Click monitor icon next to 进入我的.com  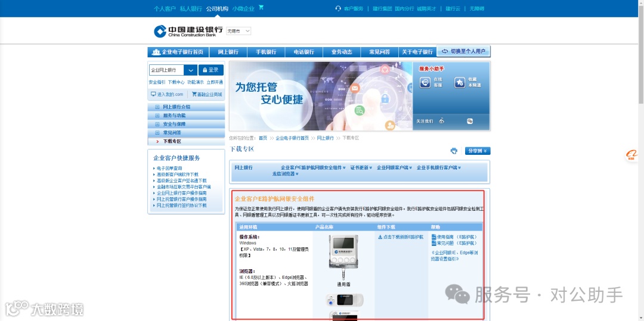153,94
